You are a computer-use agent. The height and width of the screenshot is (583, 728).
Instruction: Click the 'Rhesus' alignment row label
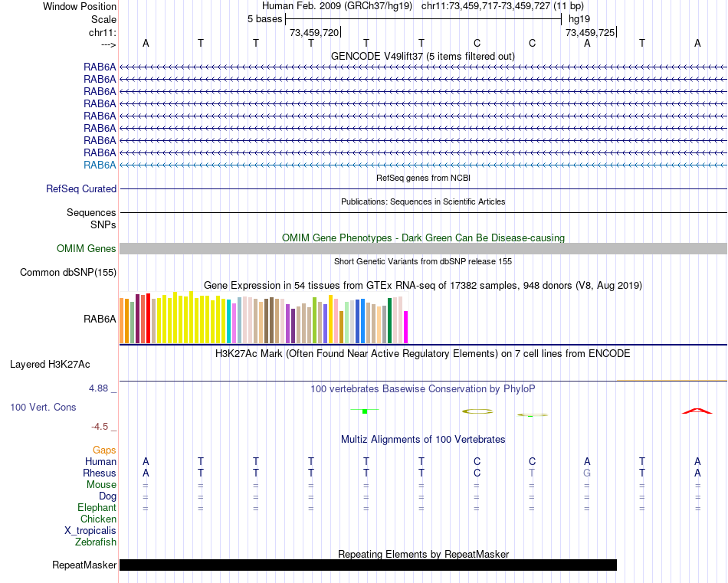100,473
